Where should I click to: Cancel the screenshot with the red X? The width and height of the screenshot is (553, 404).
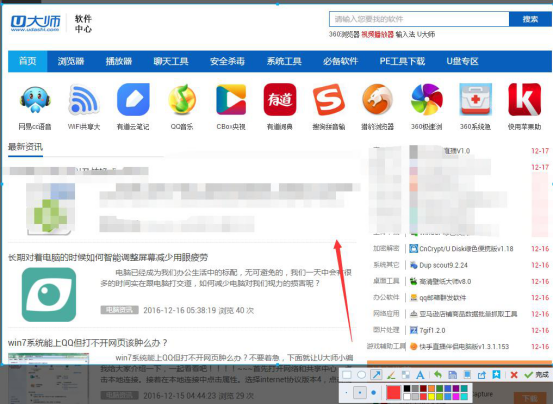(x=514, y=375)
